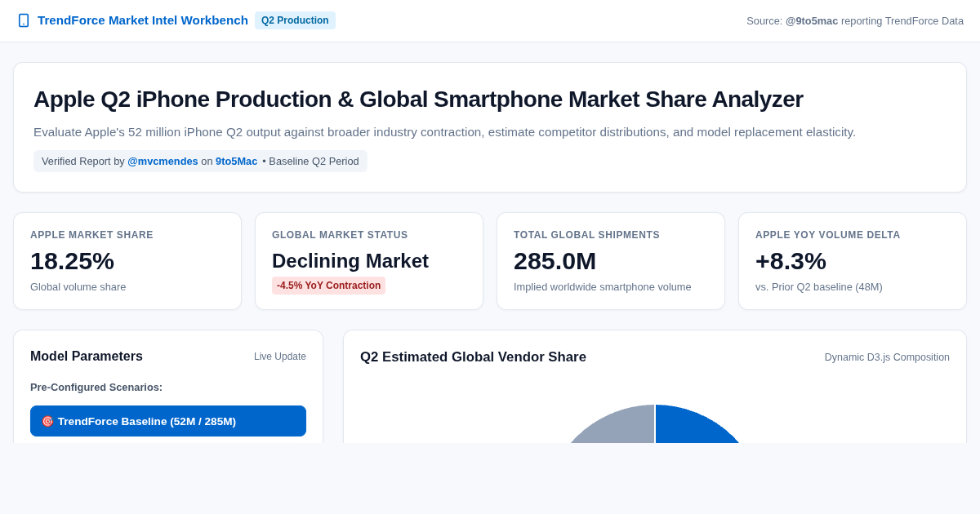Visit the @mvcmendes author link
The image size is (980, 514).
tap(163, 162)
